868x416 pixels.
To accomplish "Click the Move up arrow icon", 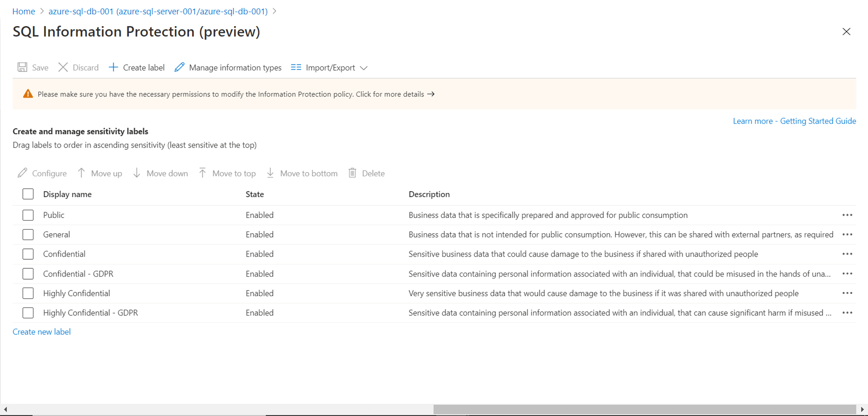I will tap(81, 173).
